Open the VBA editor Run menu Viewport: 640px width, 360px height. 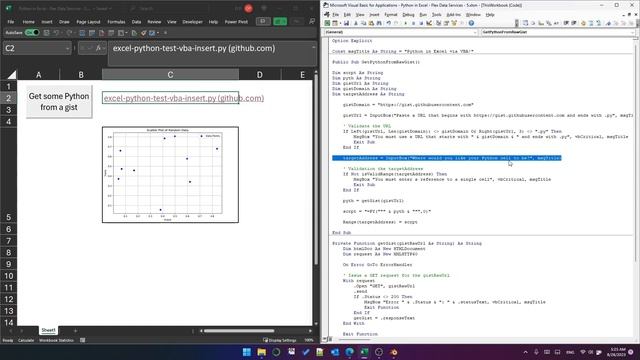point(423,15)
